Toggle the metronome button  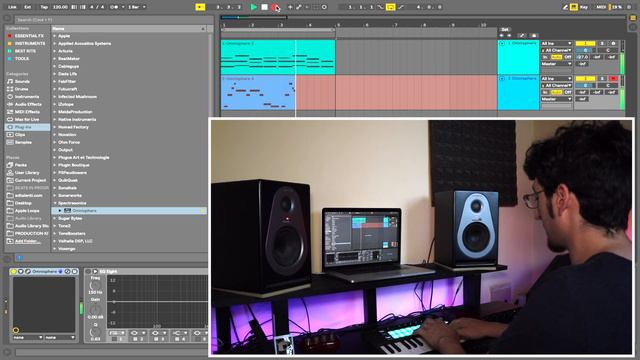115,7
